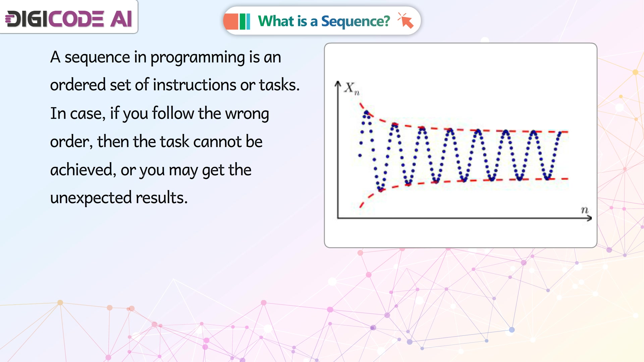Click the 'What is a Sequence?' title
644x362 pixels.
[x=324, y=21]
